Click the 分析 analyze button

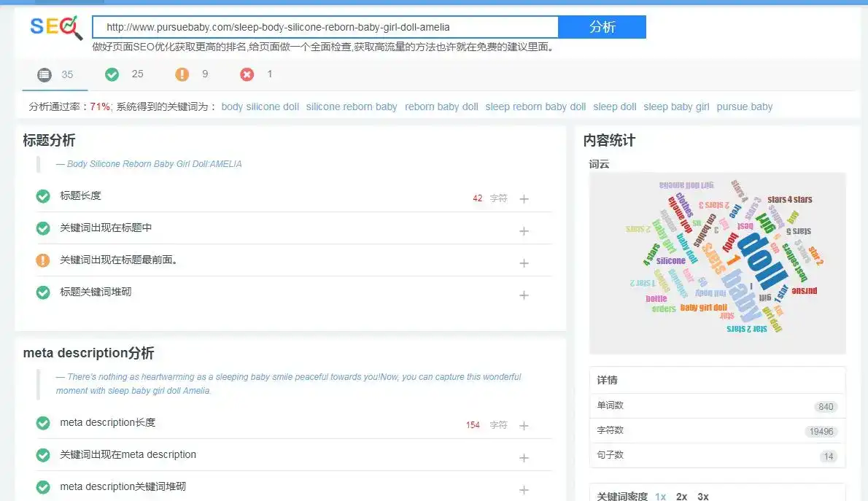602,27
